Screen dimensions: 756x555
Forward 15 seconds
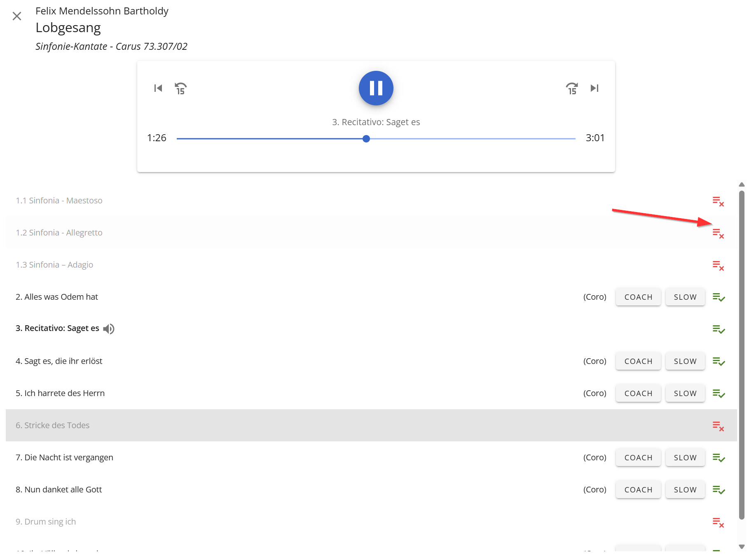click(x=572, y=88)
